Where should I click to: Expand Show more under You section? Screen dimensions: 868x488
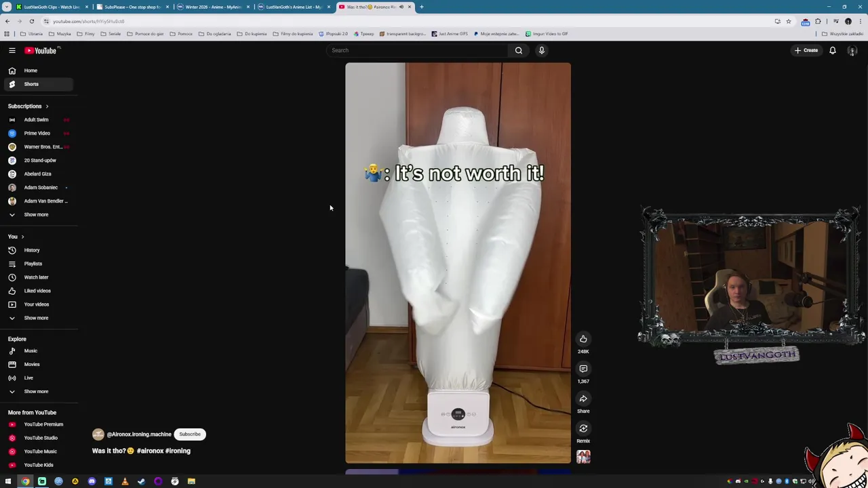[x=39, y=318]
